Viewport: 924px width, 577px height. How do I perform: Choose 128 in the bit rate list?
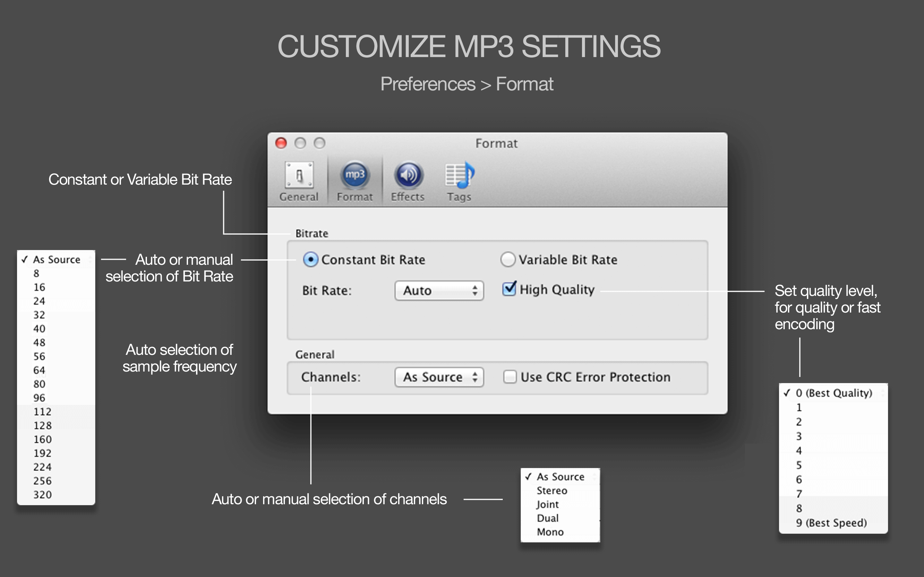[42, 425]
